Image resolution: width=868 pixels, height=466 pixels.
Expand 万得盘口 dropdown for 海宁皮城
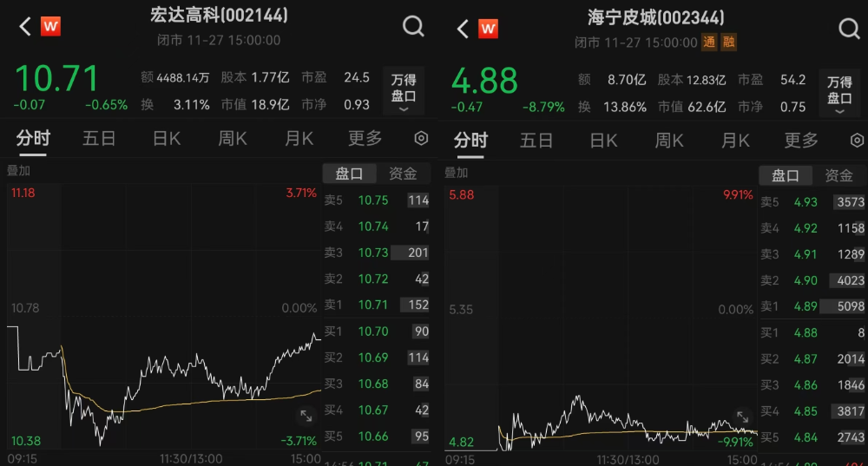[x=839, y=94]
